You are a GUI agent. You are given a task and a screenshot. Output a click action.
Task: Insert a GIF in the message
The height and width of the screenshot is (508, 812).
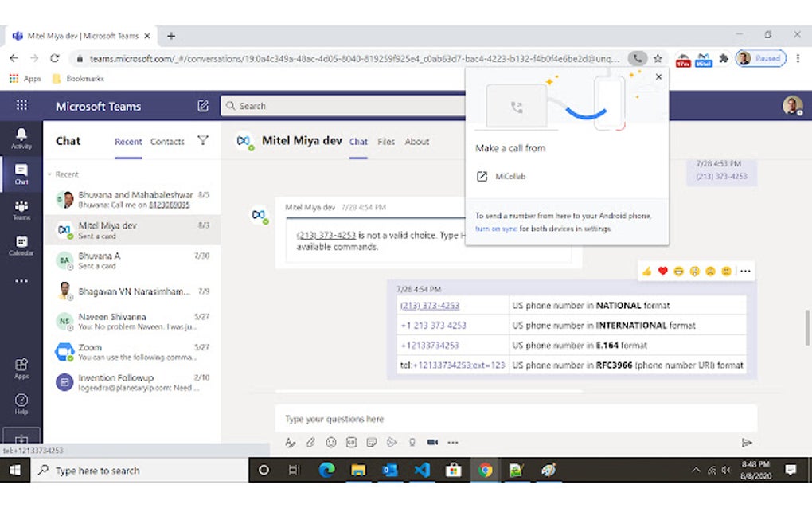351,442
